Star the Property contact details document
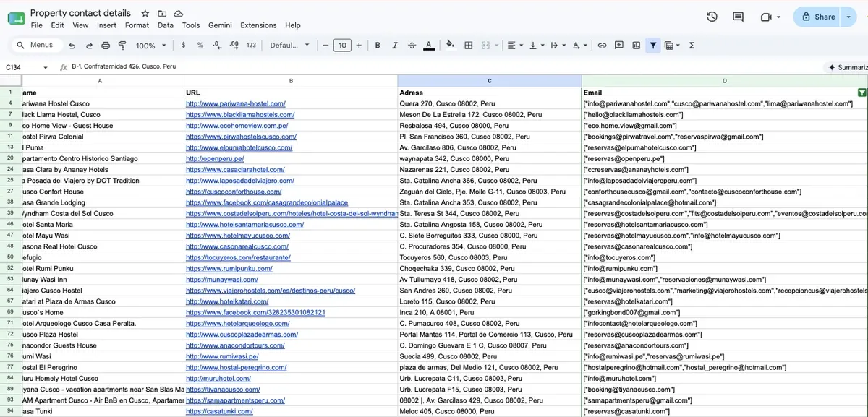 [145, 13]
